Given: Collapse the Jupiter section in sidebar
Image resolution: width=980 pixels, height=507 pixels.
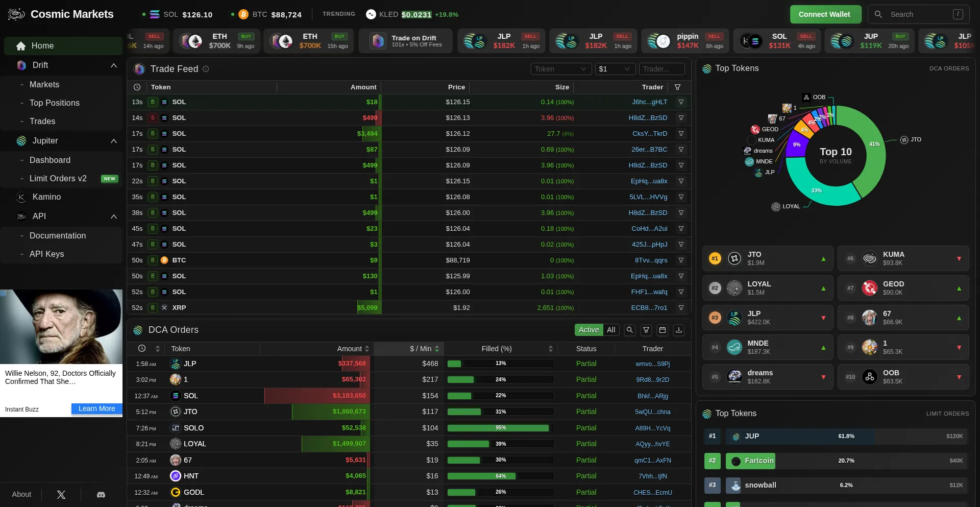Looking at the screenshot, I should click(x=114, y=141).
